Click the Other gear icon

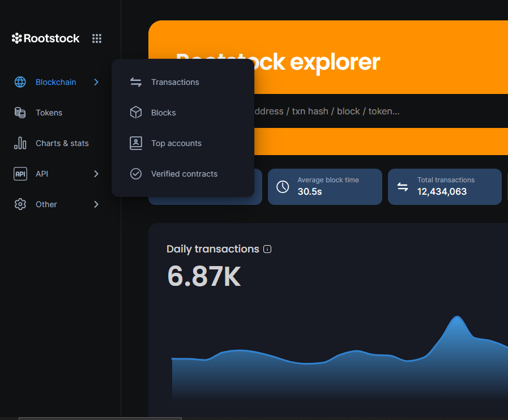click(x=20, y=204)
